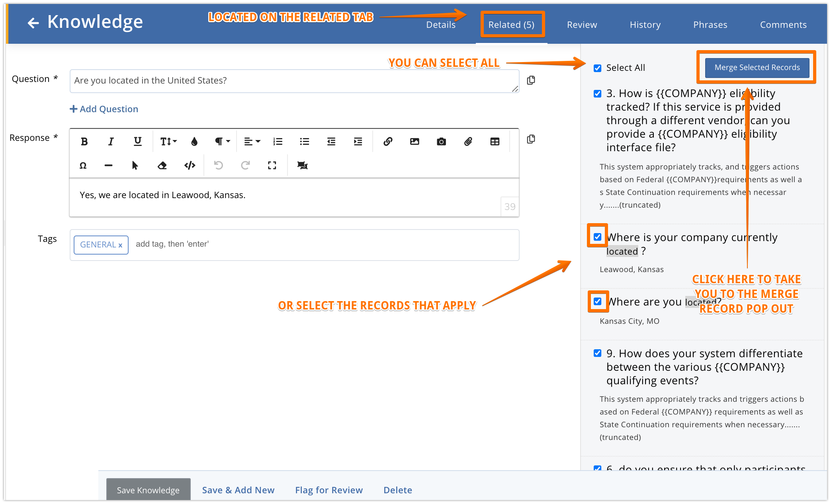Open the font size dropdown

point(168,142)
